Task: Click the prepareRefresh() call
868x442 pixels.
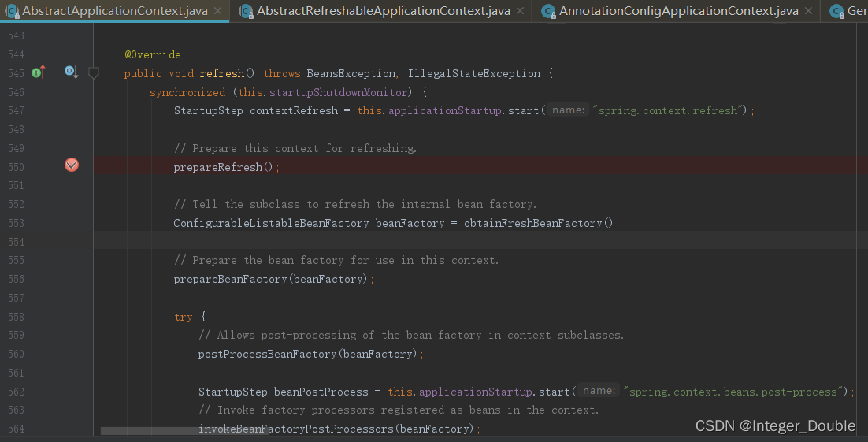Action: 223,167
